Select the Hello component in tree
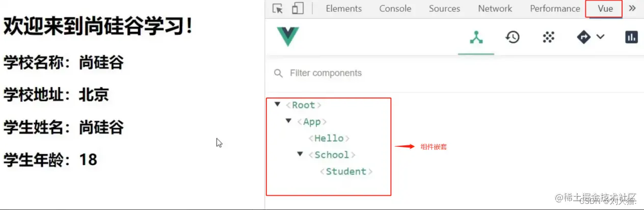Screen dimensions: 644x210 point(329,138)
